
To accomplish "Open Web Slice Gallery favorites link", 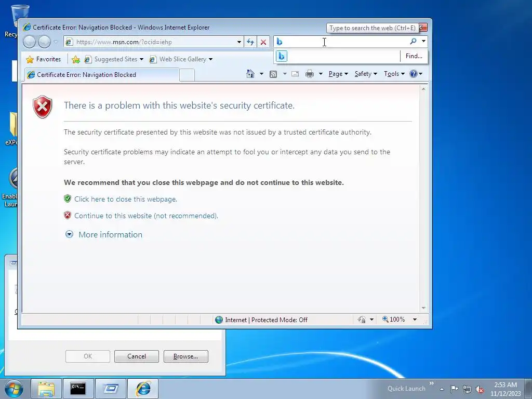I will 182,59.
